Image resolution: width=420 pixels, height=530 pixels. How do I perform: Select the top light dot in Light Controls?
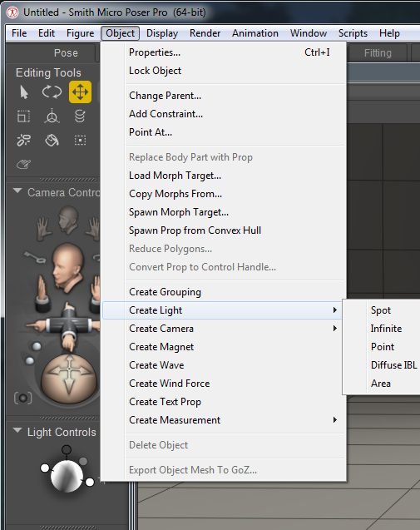67,449
